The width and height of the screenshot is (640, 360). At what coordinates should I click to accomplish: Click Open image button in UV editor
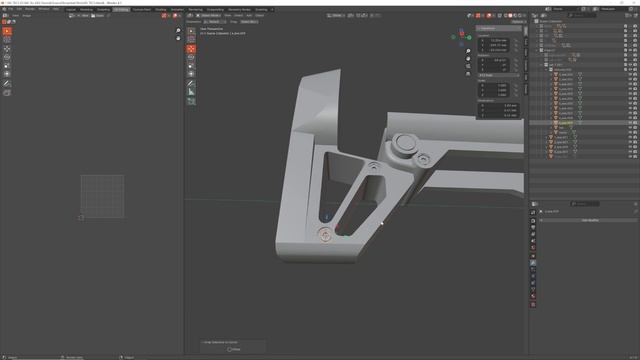tap(98, 16)
